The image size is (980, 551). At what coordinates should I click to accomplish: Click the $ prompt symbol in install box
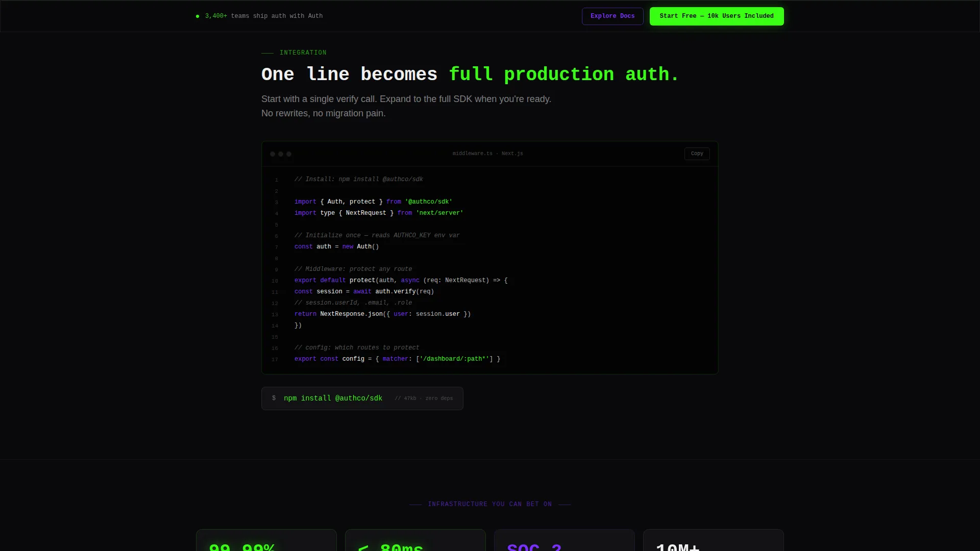(274, 398)
